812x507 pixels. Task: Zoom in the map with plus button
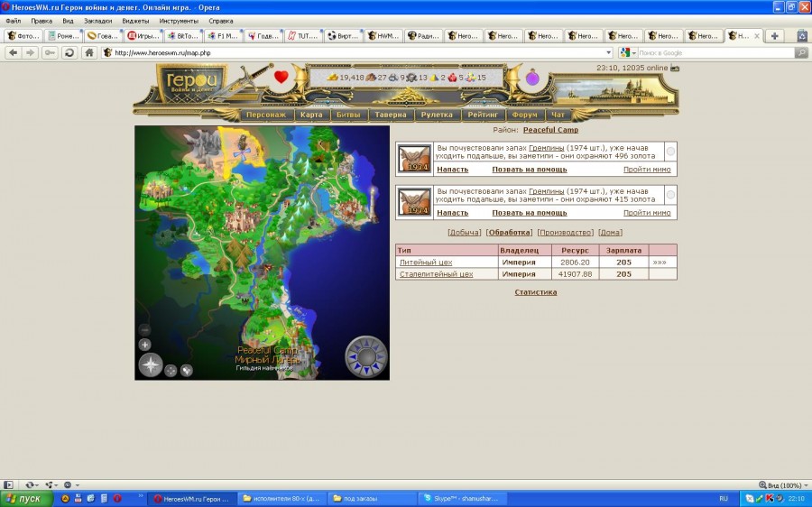tap(144, 345)
